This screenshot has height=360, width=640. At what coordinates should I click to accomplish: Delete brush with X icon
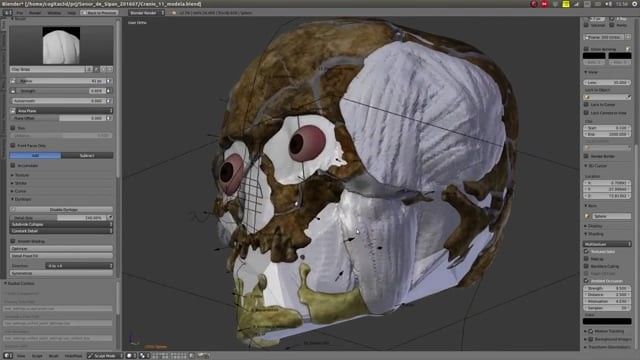tap(109, 69)
